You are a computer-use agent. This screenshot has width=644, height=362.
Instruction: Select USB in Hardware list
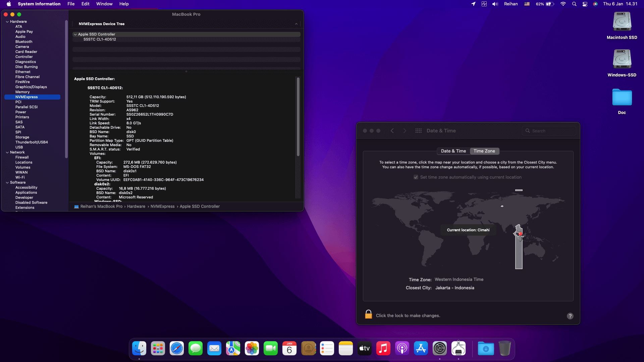click(19, 147)
